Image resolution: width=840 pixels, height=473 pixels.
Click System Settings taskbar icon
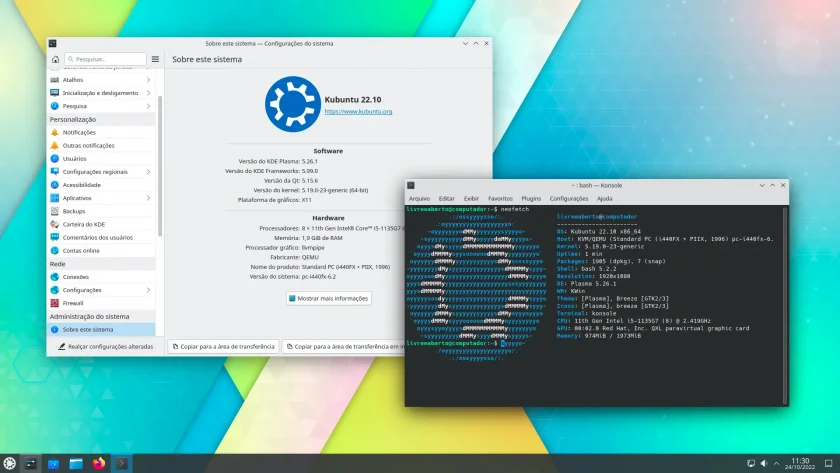click(31, 464)
